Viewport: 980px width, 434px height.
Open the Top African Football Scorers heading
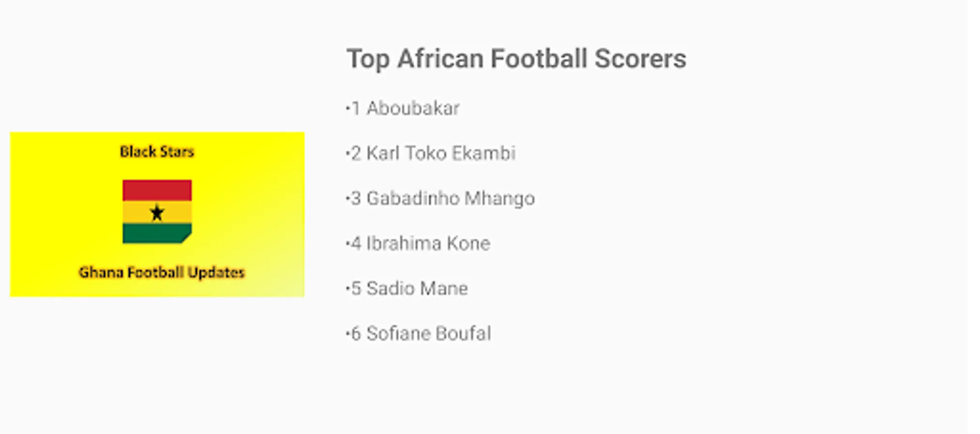tap(516, 59)
